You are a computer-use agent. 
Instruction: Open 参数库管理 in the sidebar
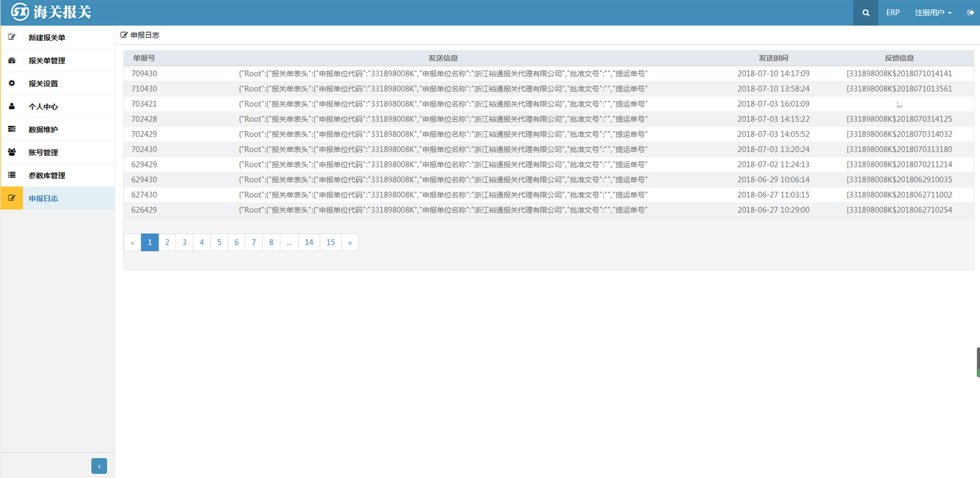point(58,175)
